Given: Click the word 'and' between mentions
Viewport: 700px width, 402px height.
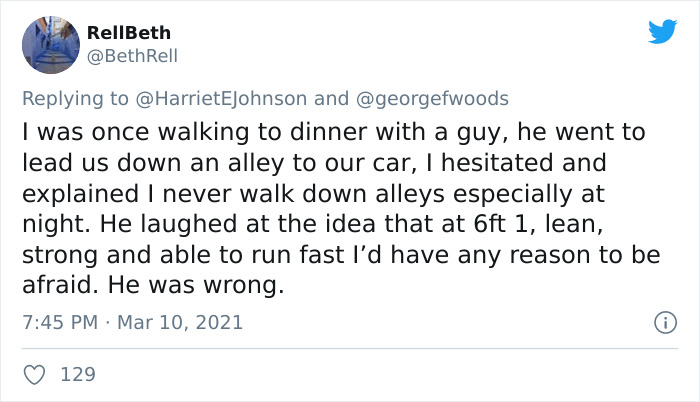Looking at the screenshot, I should coord(331,99).
